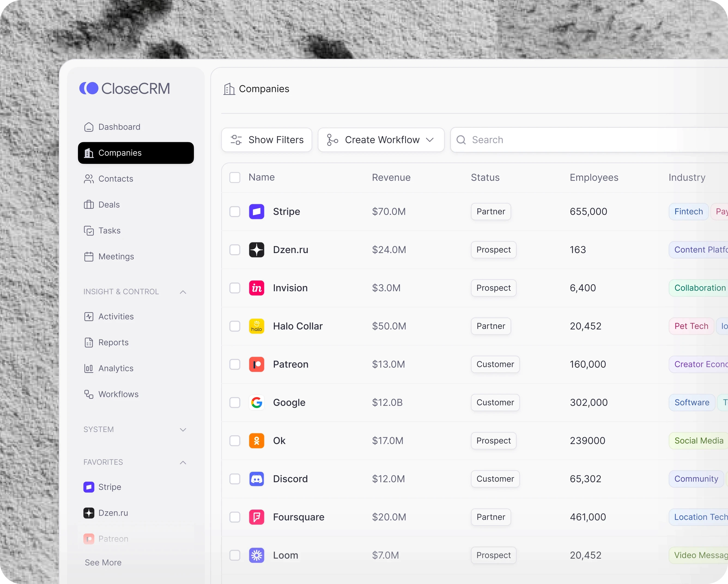Click the CloseCRM logo icon
This screenshot has height=584, width=728.
pos(89,89)
